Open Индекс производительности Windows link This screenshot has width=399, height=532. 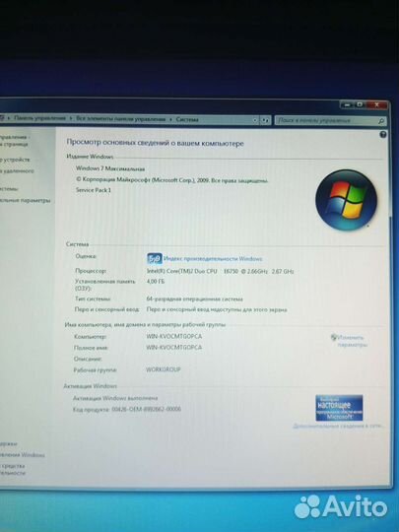pos(213,259)
